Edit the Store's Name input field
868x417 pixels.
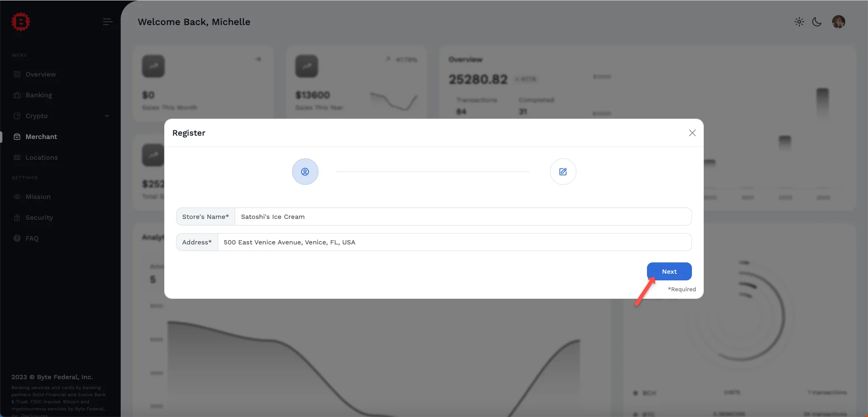pos(463,217)
